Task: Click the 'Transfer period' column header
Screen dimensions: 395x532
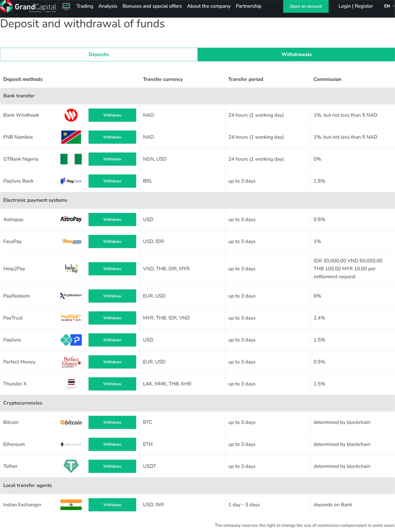Action: (x=245, y=80)
